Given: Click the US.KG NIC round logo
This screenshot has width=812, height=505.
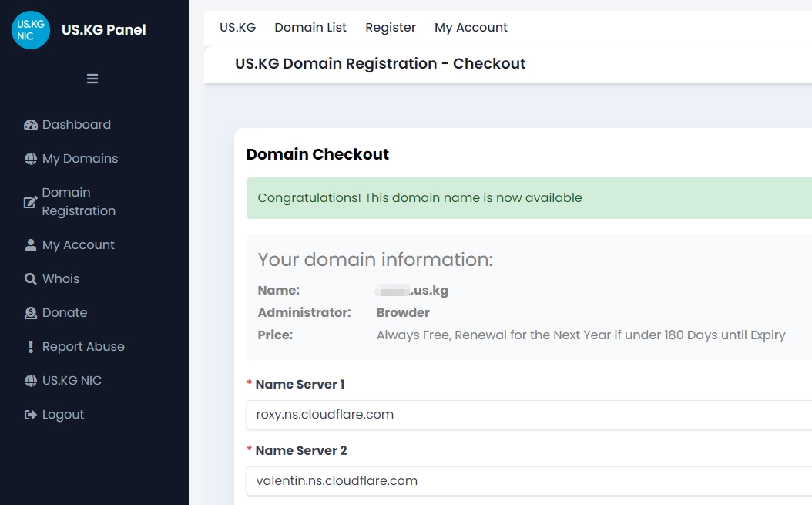Looking at the screenshot, I should coord(31,30).
